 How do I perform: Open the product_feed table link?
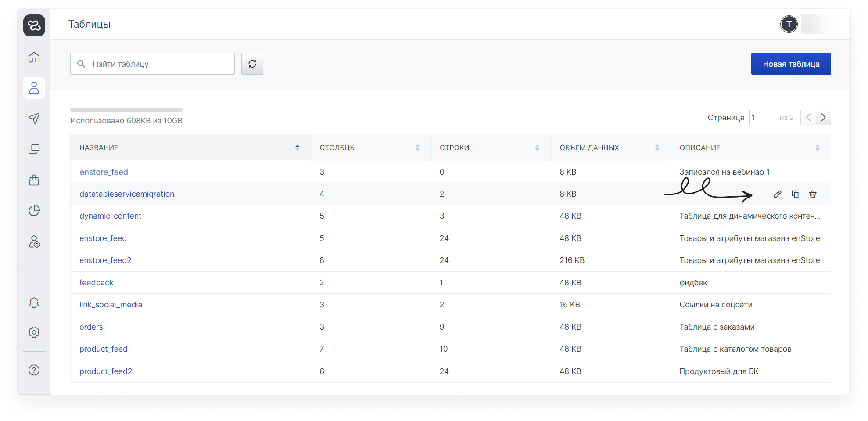[x=104, y=349]
